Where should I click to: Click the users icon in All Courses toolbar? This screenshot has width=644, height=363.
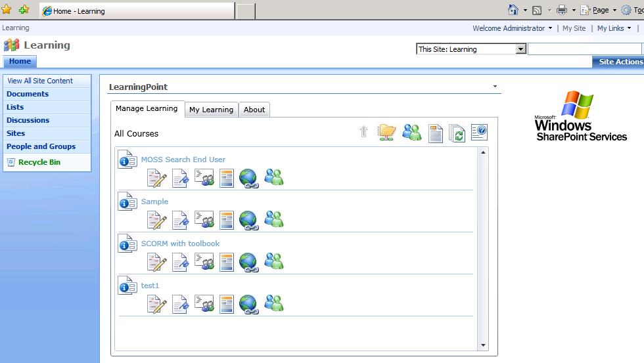point(412,132)
